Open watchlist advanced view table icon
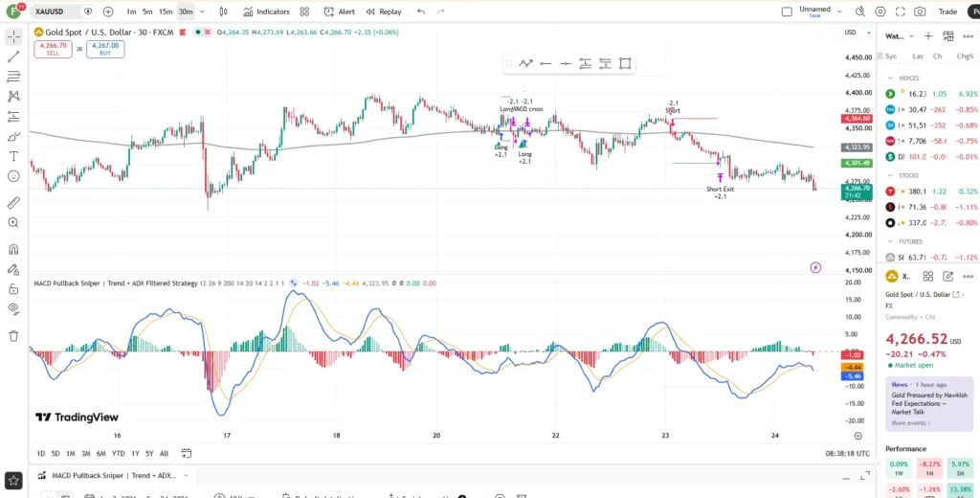 click(x=948, y=36)
